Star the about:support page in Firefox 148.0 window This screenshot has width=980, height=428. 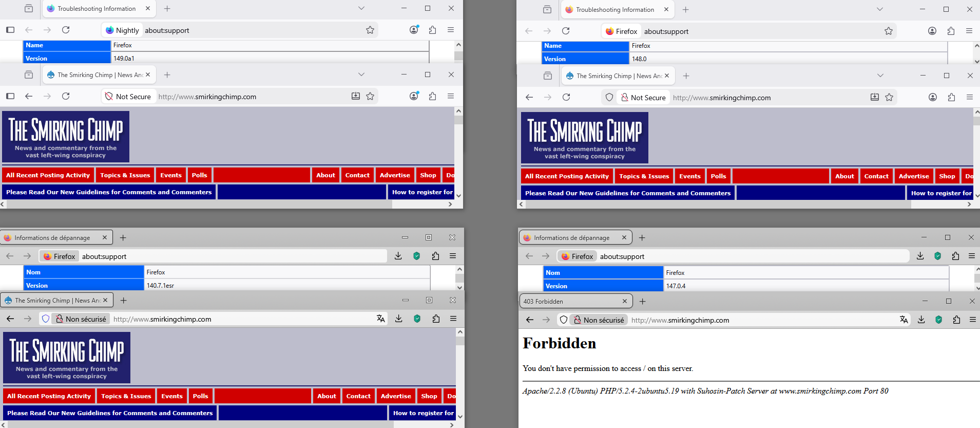click(889, 31)
